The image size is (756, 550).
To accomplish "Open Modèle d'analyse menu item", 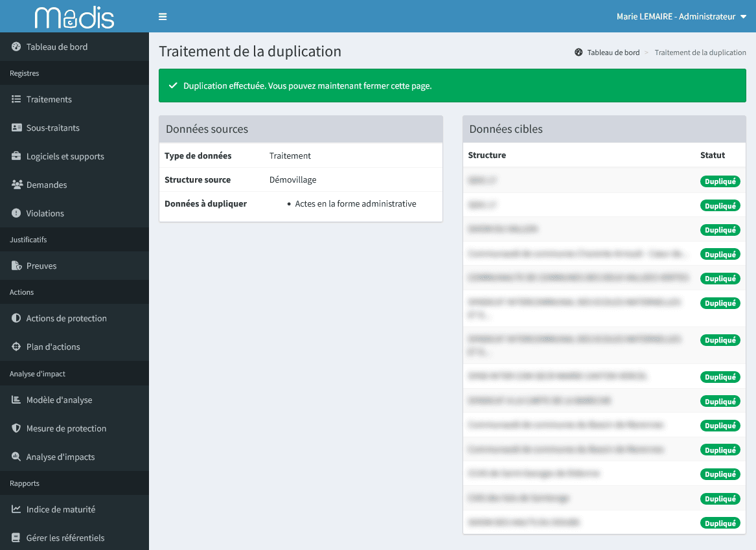I will [x=59, y=400].
